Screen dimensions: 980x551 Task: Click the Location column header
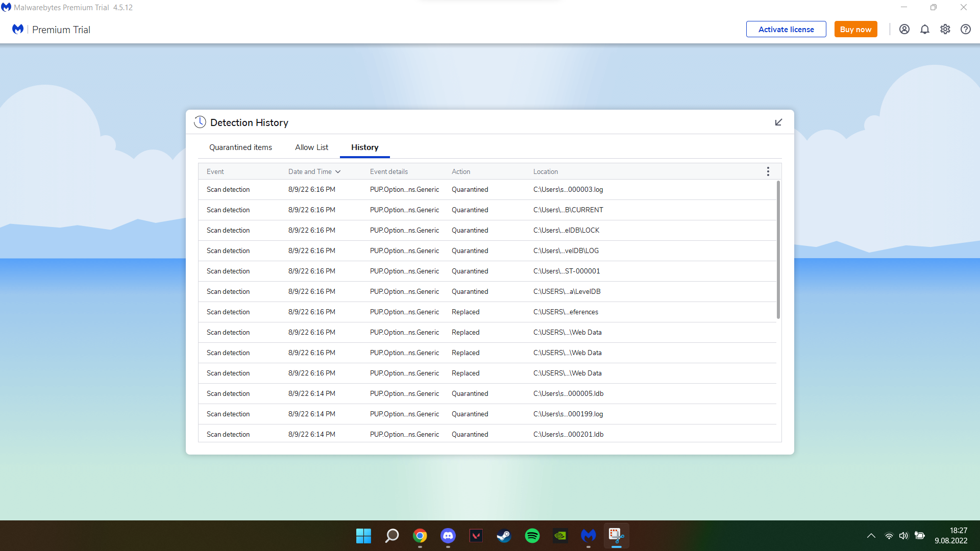pyautogui.click(x=545, y=171)
